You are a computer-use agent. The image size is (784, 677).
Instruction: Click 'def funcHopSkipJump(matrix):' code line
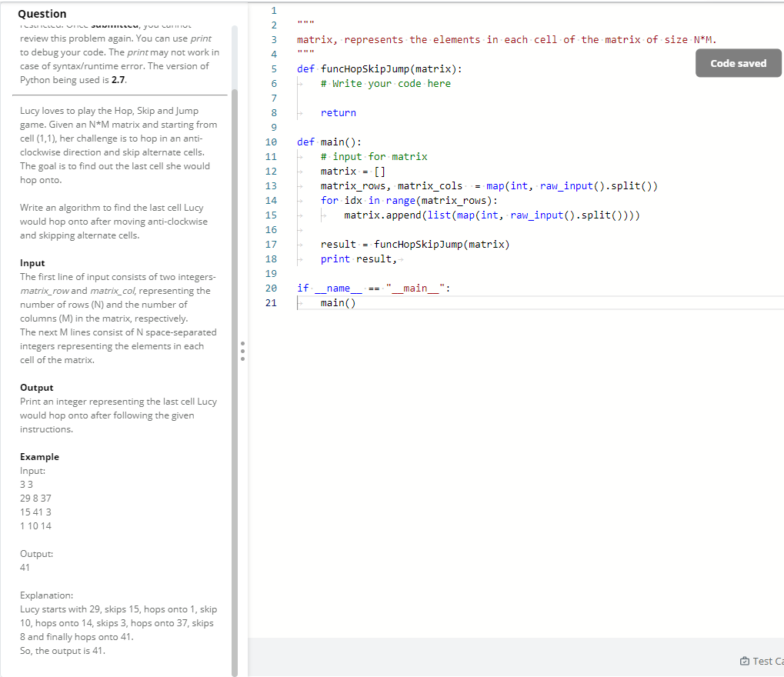[x=379, y=69]
